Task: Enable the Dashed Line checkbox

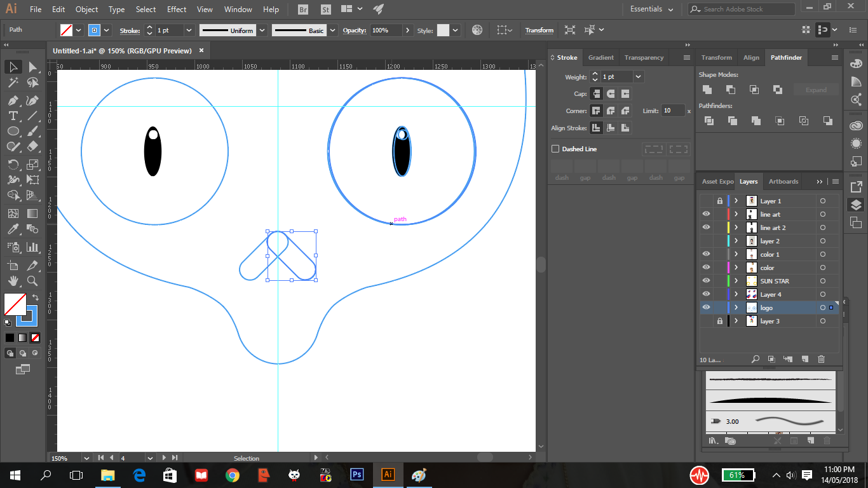Action: click(555, 149)
